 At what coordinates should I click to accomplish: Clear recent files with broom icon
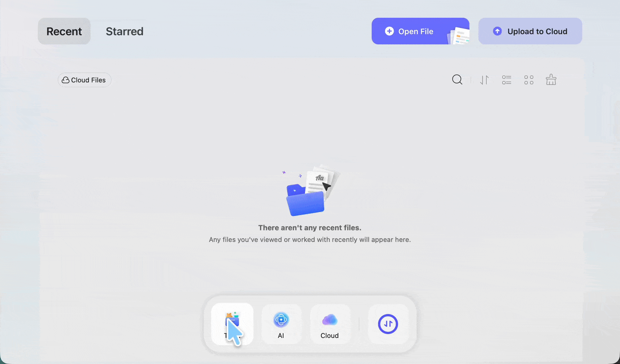coord(551,80)
